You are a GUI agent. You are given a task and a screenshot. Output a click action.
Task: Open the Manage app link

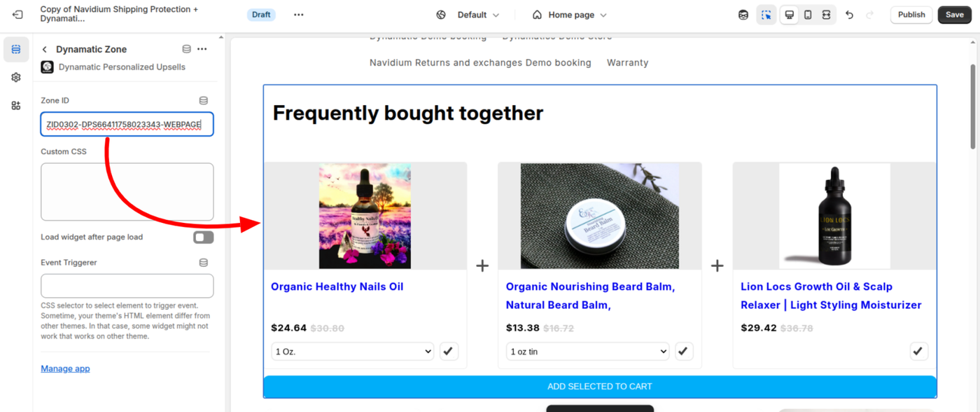coord(65,369)
